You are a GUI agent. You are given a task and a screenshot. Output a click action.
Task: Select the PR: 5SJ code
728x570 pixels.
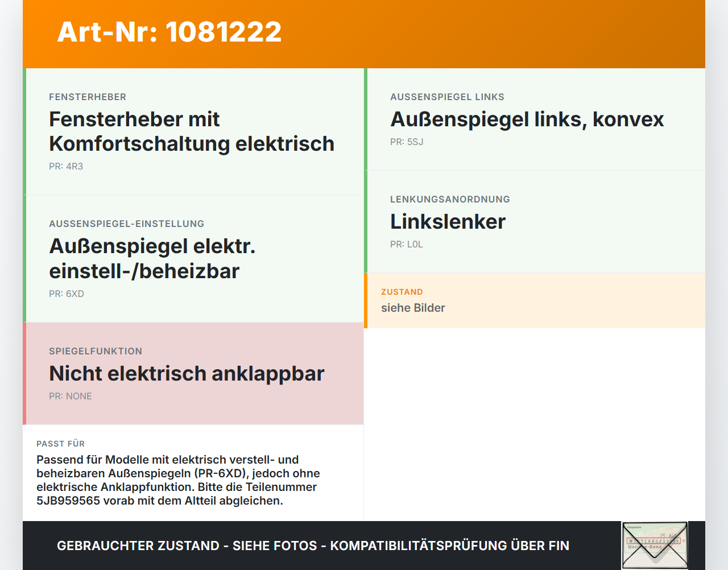click(407, 142)
